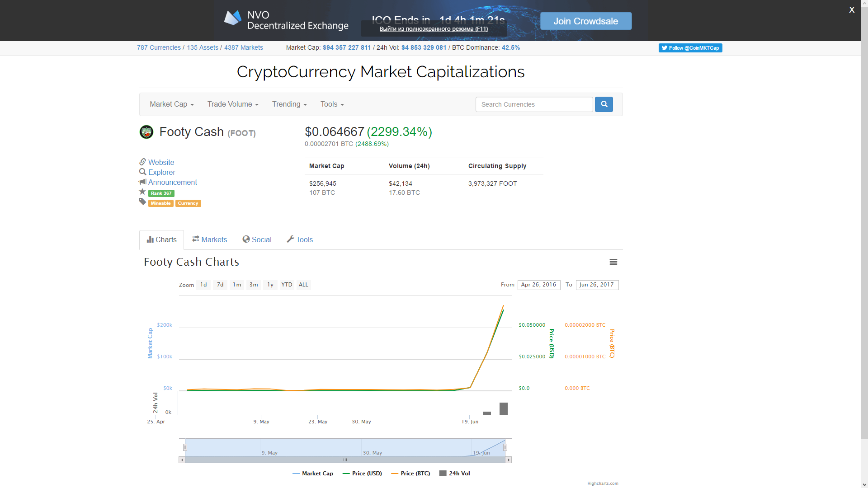The width and height of the screenshot is (868, 488).
Task: Set chart zoom to 1y
Action: coord(270,285)
